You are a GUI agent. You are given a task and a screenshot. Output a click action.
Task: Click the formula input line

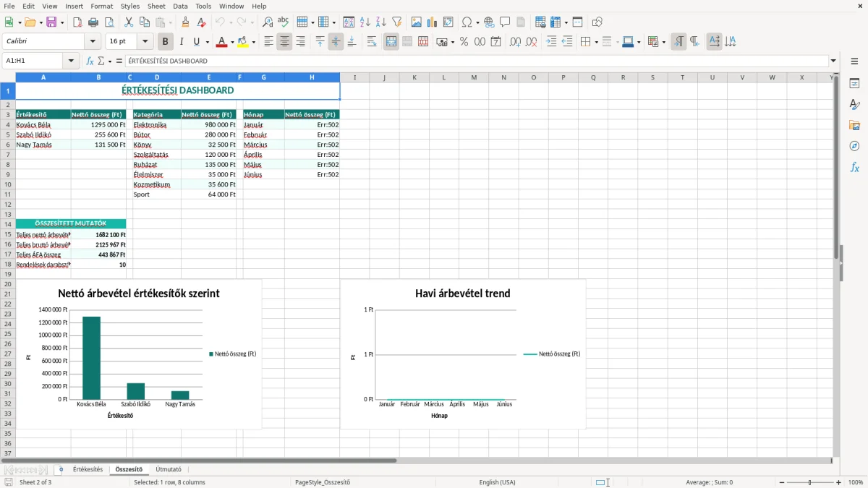(x=476, y=61)
